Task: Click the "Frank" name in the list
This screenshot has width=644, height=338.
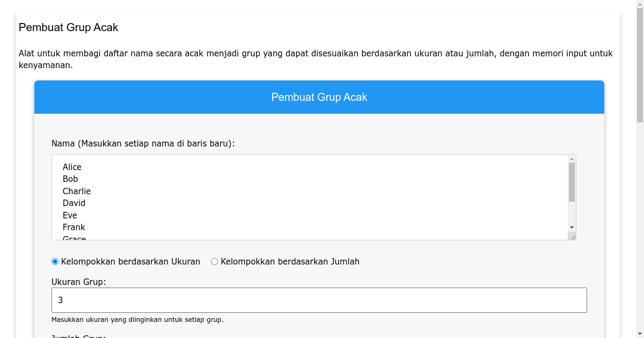Action: pos(74,227)
